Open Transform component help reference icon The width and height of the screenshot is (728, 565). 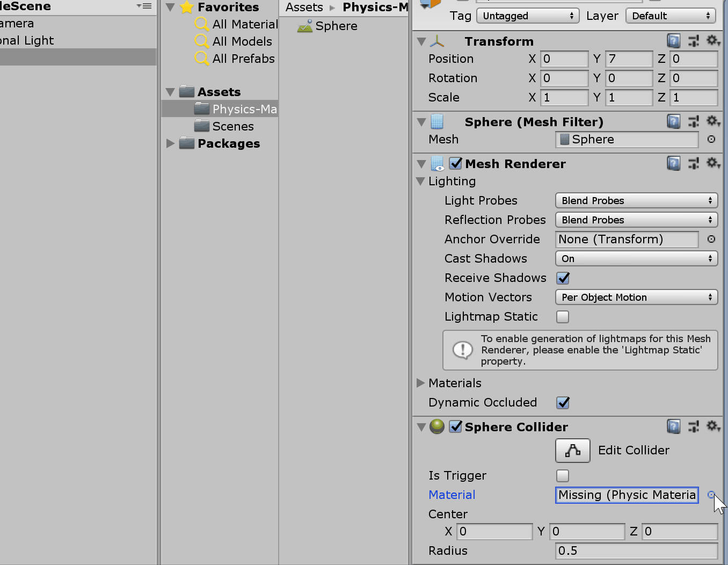coord(673,41)
